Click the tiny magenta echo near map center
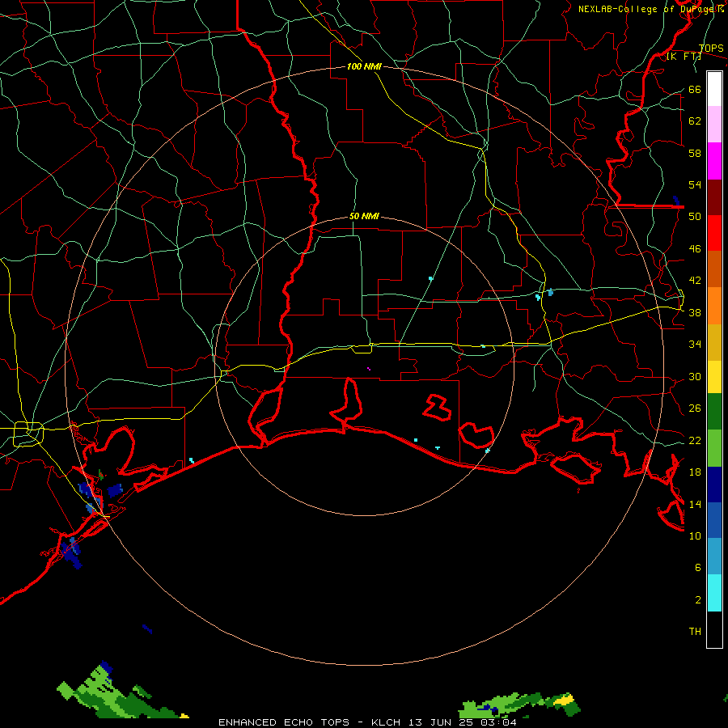728x728 pixels. tap(369, 369)
